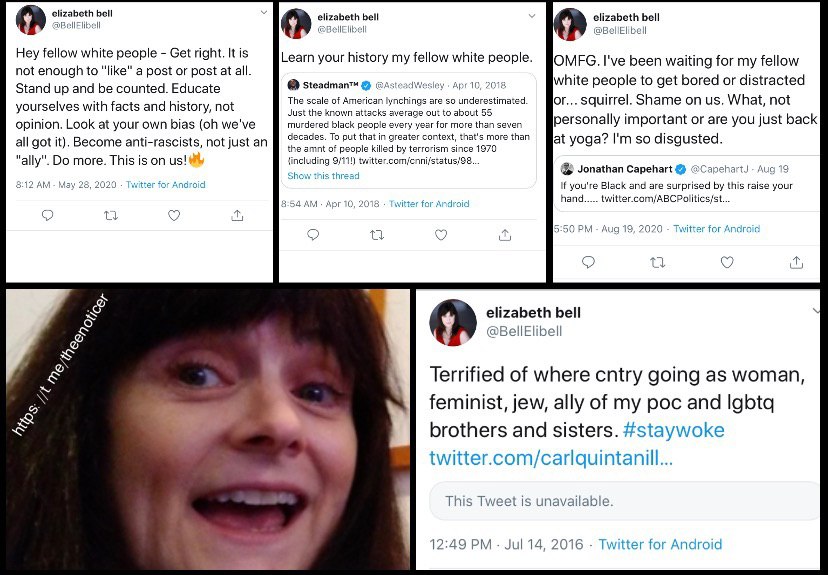Reply to the Aug 19, 2020 tweet
The width and height of the screenshot is (828, 575).
coord(588,262)
